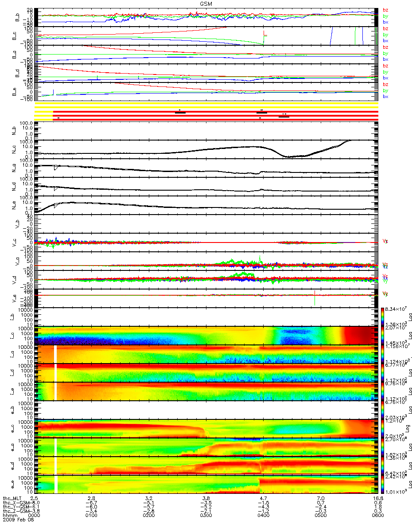This screenshot has height=532, width=412.
Task: Click the 0200 time tick label
Action: [x=149, y=516]
